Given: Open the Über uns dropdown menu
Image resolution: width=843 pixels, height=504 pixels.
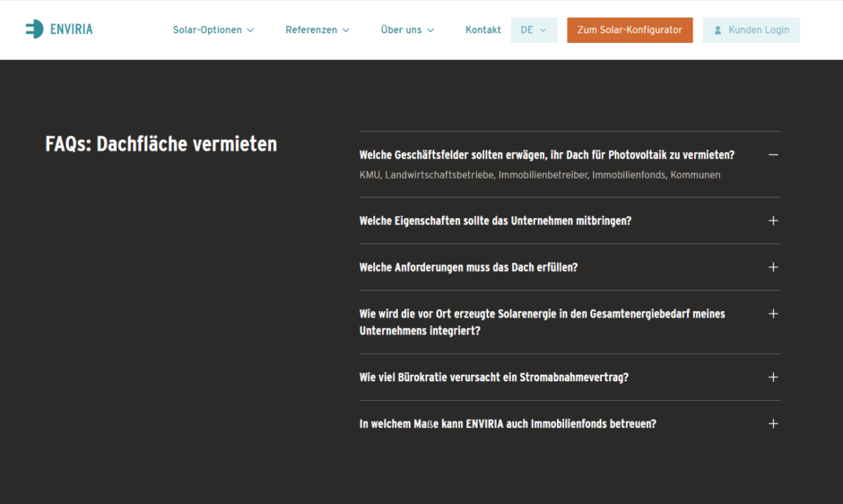Looking at the screenshot, I should [407, 30].
